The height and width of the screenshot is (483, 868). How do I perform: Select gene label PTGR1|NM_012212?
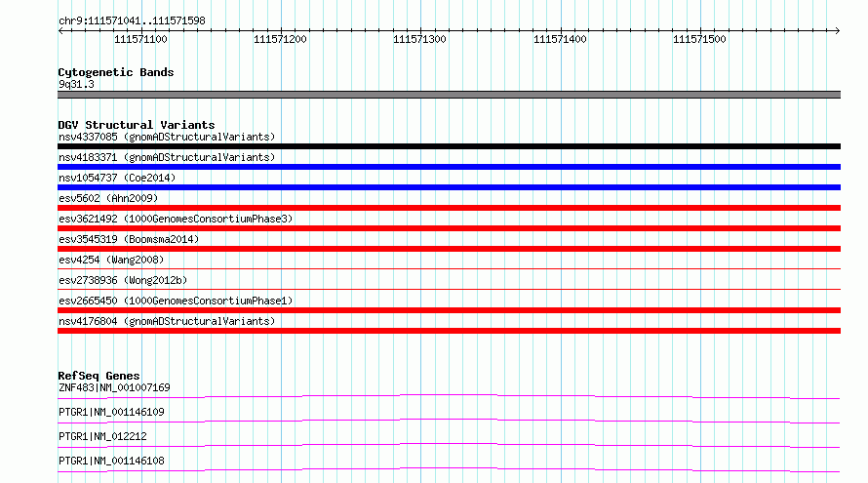pyautogui.click(x=102, y=436)
